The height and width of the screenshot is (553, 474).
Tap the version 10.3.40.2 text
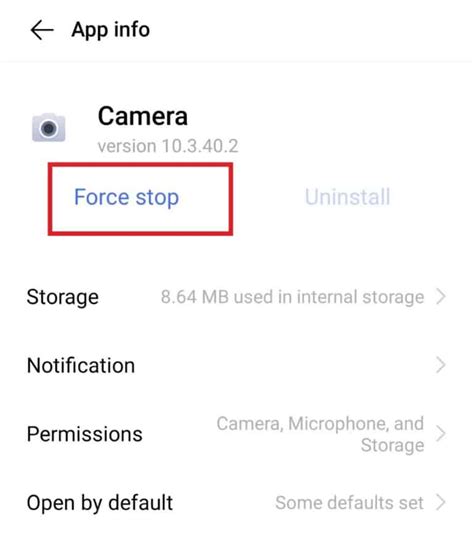[x=168, y=146]
